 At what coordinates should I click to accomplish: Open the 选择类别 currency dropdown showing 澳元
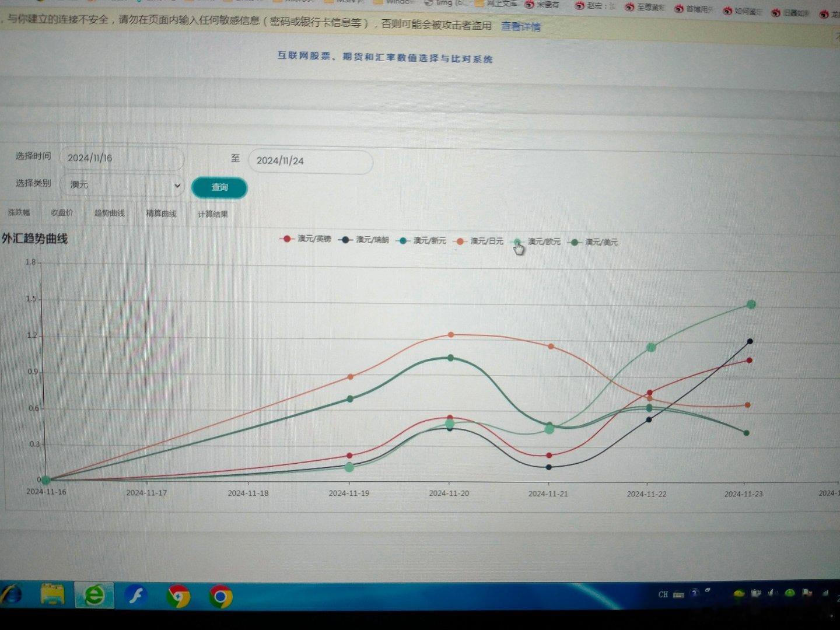click(x=122, y=185)
